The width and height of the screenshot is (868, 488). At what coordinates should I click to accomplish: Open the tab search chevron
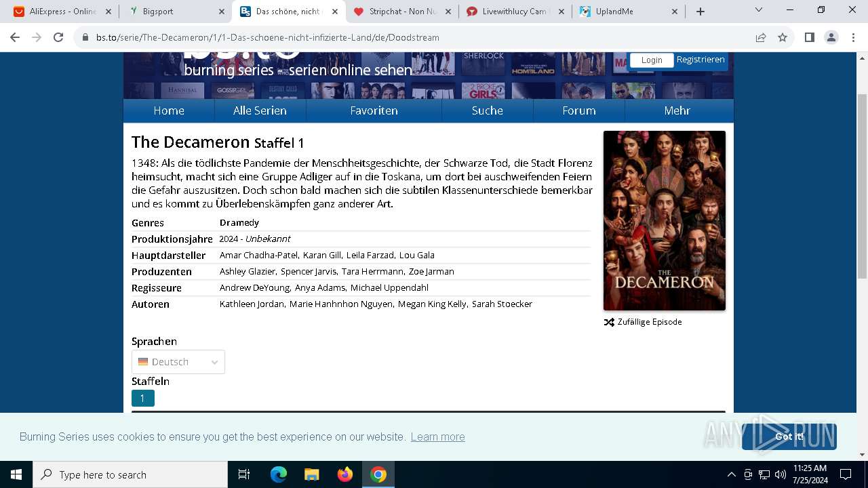click(759, 10)
